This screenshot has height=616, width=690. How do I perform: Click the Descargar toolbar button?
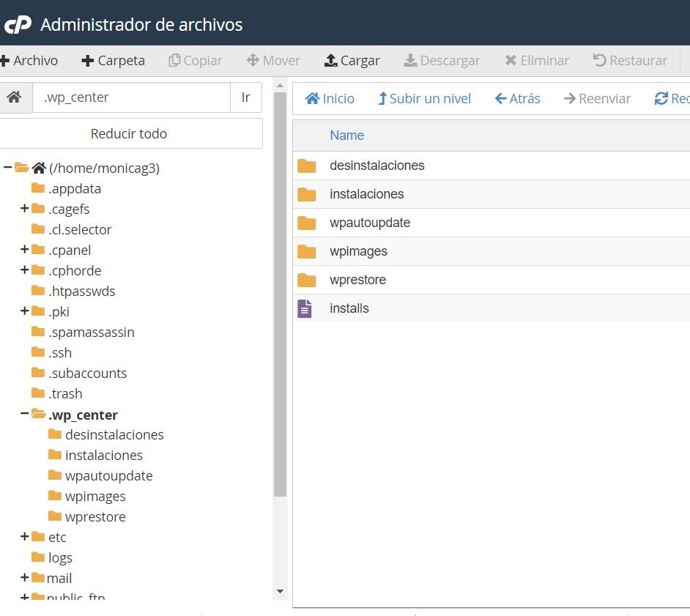click(x=442, y=60)
